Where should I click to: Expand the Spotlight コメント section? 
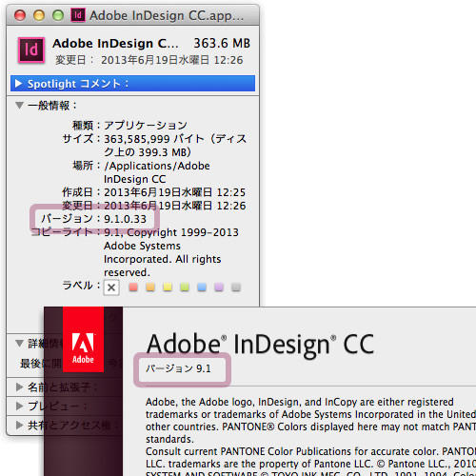(19, 84)
